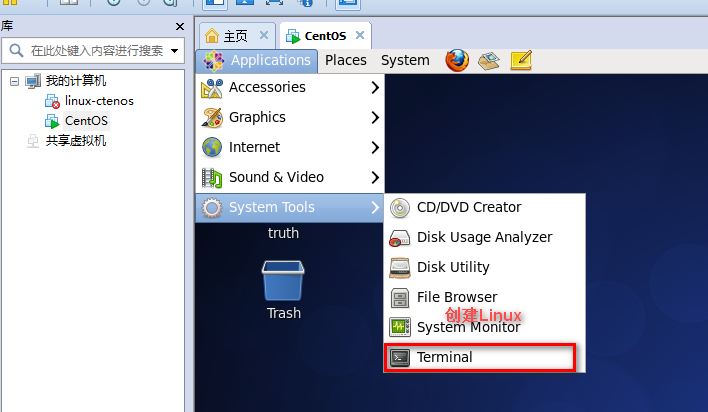This screenshot has height=412, width=708.
Task: Close the CentOS tab
Action: tap(360, 35)
